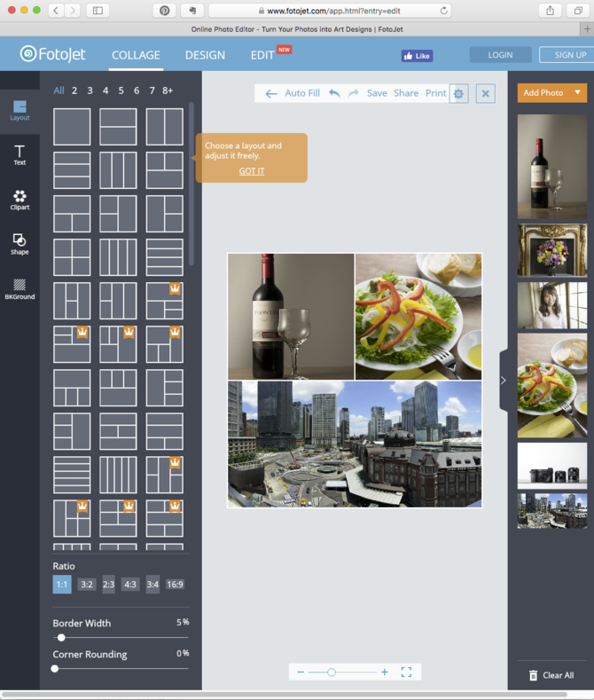Select the three vertical columns layout
594x700 pixels.
point(118,170)
